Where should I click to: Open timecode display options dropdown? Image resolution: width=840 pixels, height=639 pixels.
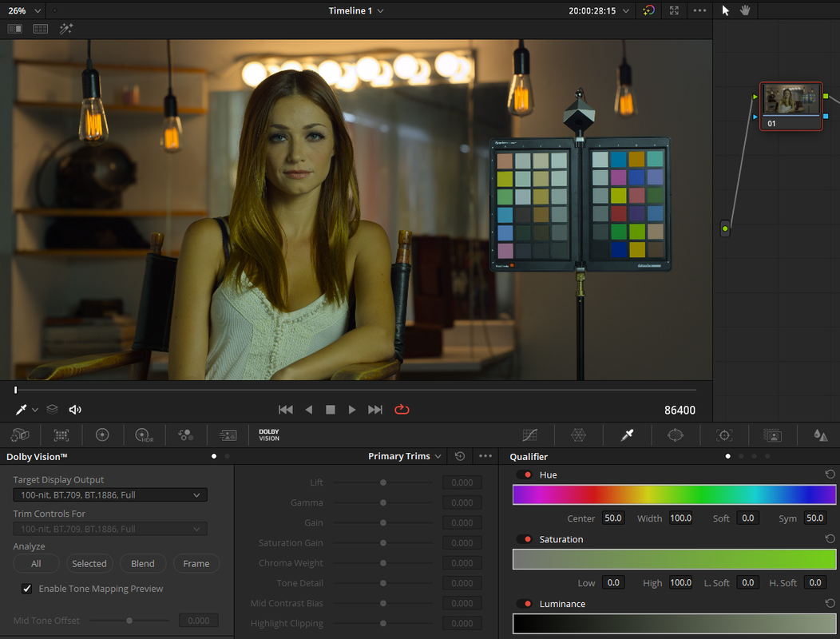[x=626, y=10]
